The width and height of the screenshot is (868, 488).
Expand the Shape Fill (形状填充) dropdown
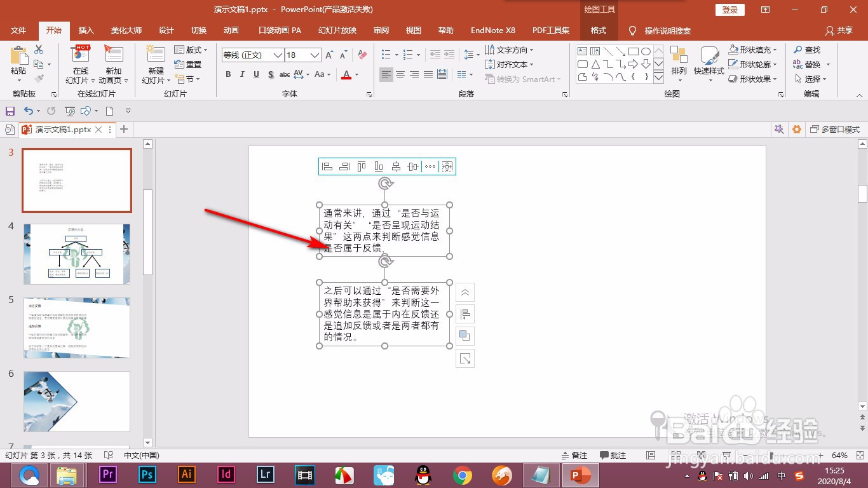(753, 50)
